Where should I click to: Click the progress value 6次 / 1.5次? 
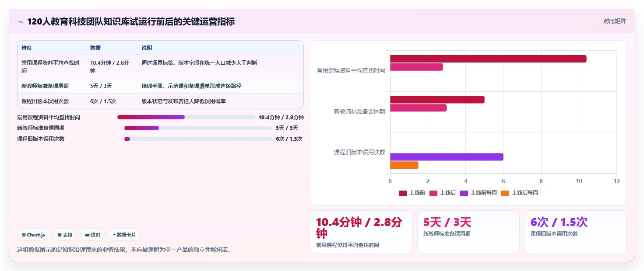point(289,139)
